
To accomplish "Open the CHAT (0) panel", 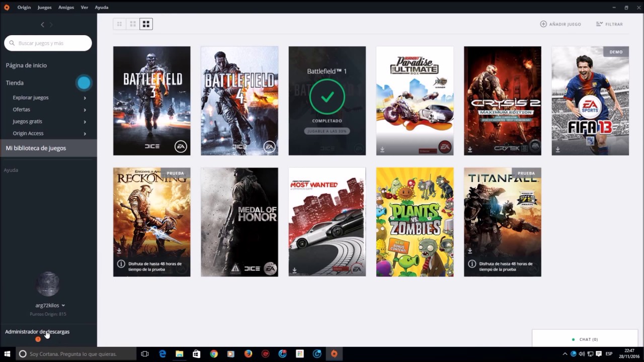I will tap(585, 339).
